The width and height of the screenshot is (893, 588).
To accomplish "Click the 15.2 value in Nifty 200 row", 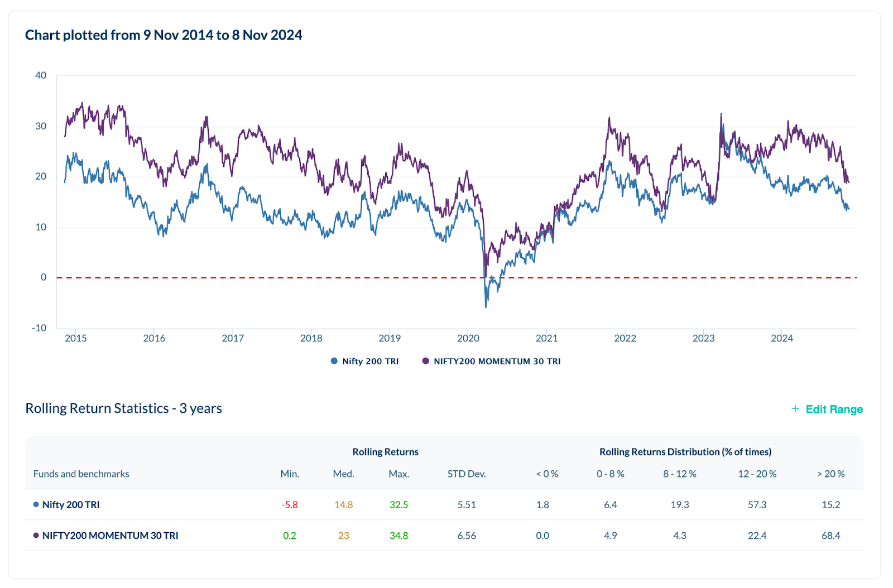I will (831, 505).
